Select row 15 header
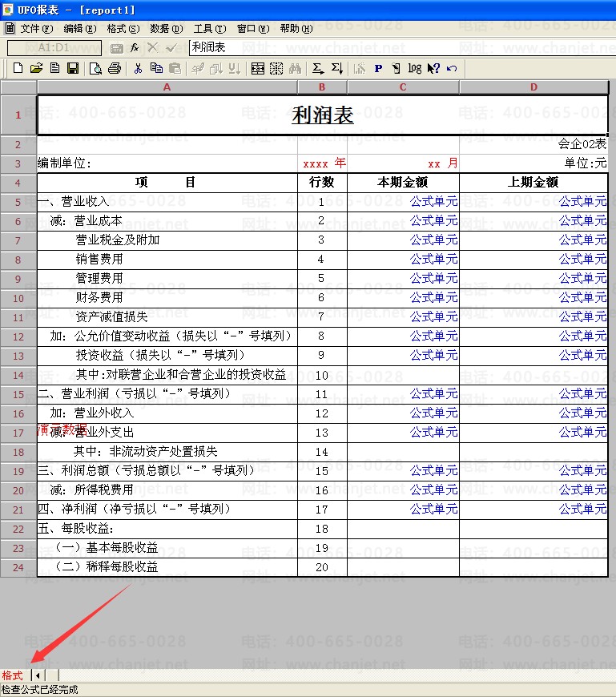Screen dimensions: 616x697 click(x=18, y=395)
